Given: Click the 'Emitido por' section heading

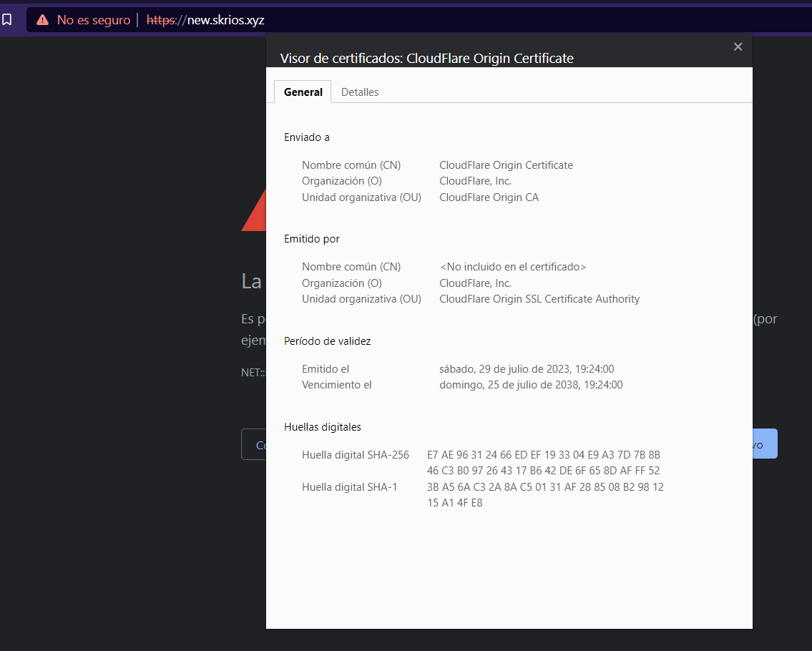Looking at the screenshot, I should point(312,239).
